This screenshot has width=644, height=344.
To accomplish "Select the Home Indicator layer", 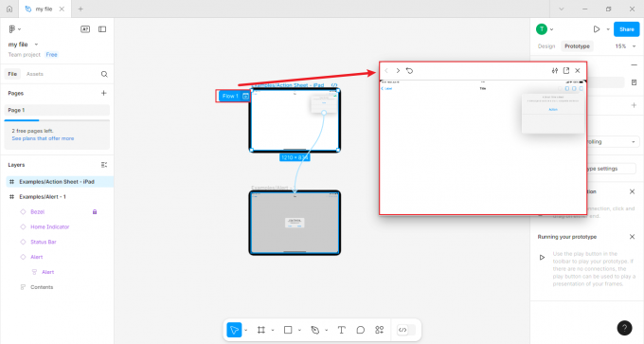I will point(49,226).
